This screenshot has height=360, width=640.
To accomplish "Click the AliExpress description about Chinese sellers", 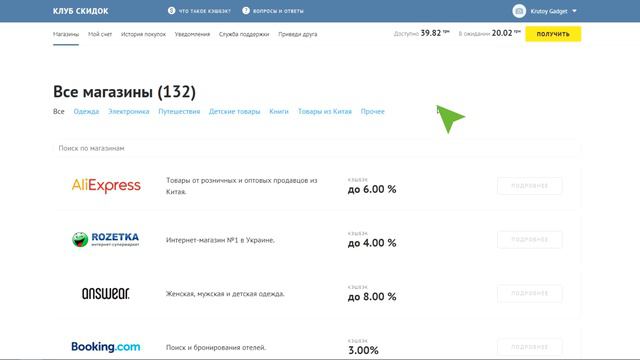I will tap(242, 186).
